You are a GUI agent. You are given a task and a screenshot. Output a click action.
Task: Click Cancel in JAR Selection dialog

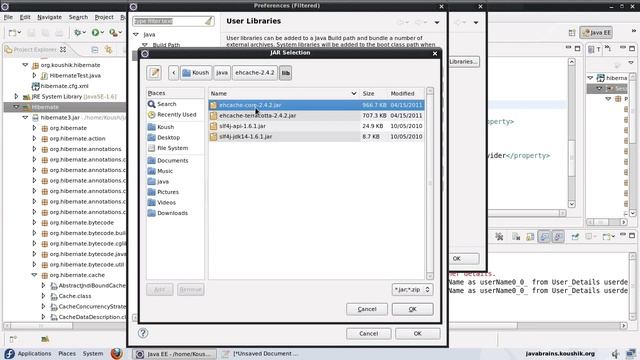click(367, 309)
